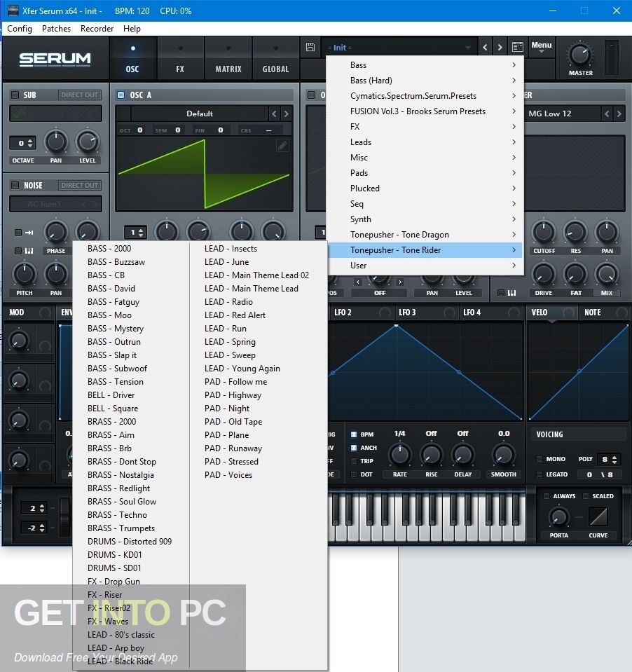Click the PORTA knob
The height and width of the screenshot is (672, 632).
(x=558, y=517)
